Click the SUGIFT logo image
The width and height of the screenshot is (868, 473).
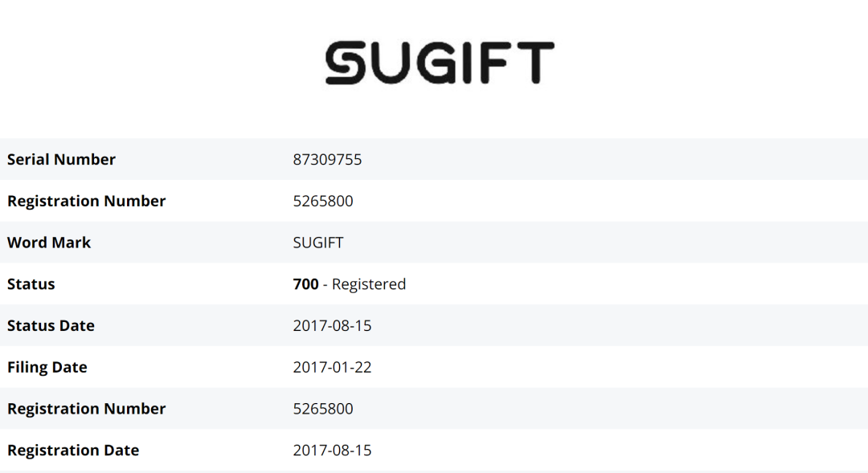440,63
